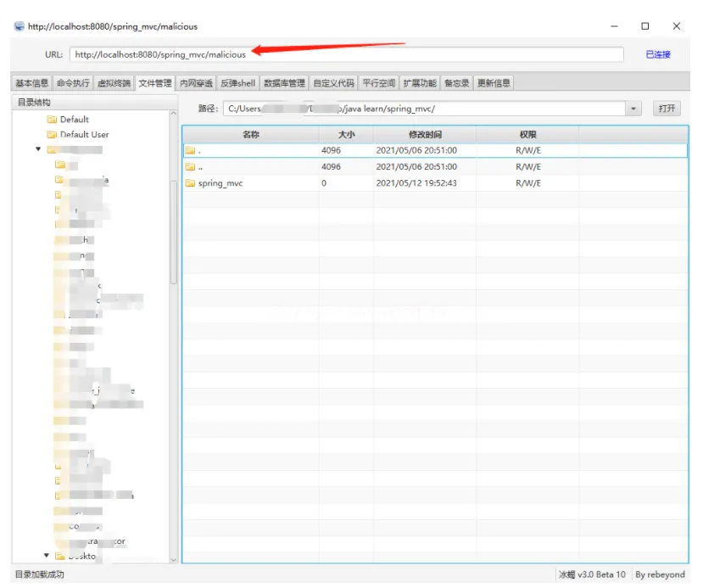Click spring_mvc size value 0
The height and width of the screenshot is (588, 703).
(324, 183)
